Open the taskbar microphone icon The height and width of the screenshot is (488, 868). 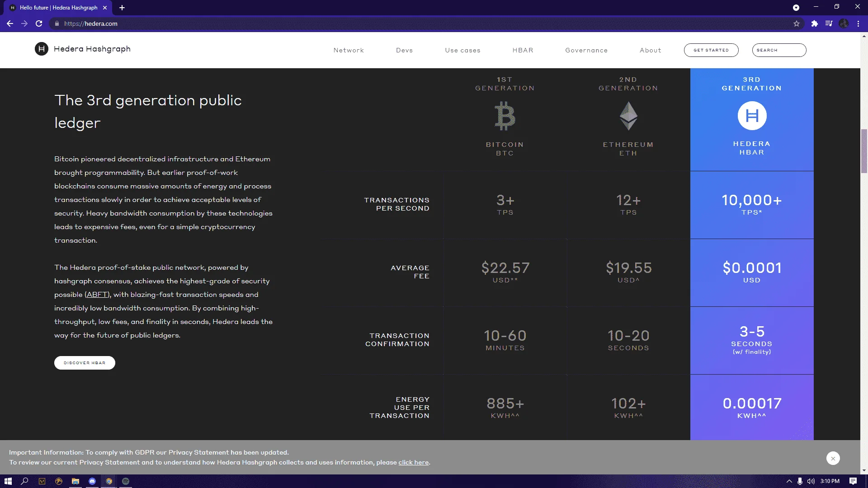click(800, 481)
